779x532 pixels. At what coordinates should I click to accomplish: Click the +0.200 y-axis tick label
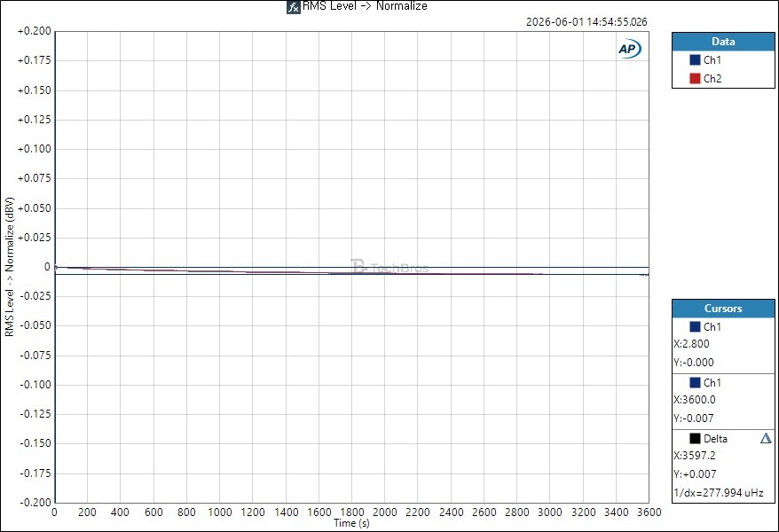[x=35, y=31]
